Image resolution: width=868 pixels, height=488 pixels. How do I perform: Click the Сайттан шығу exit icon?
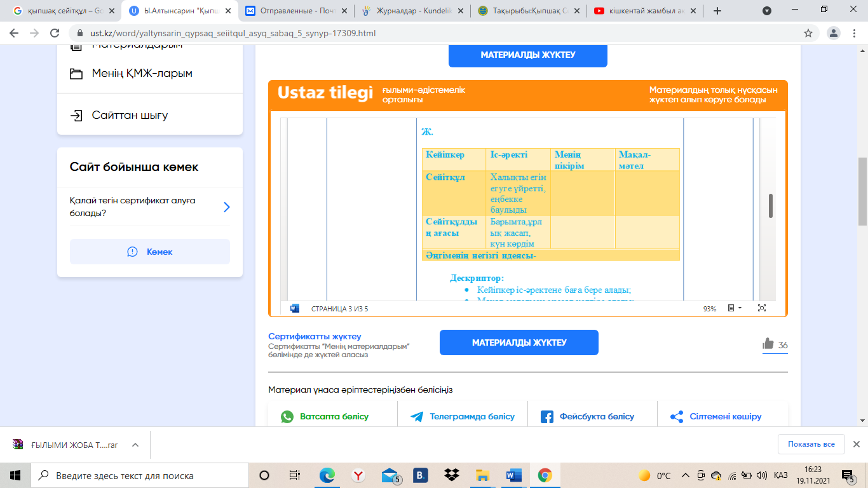(x=76, y=115)
